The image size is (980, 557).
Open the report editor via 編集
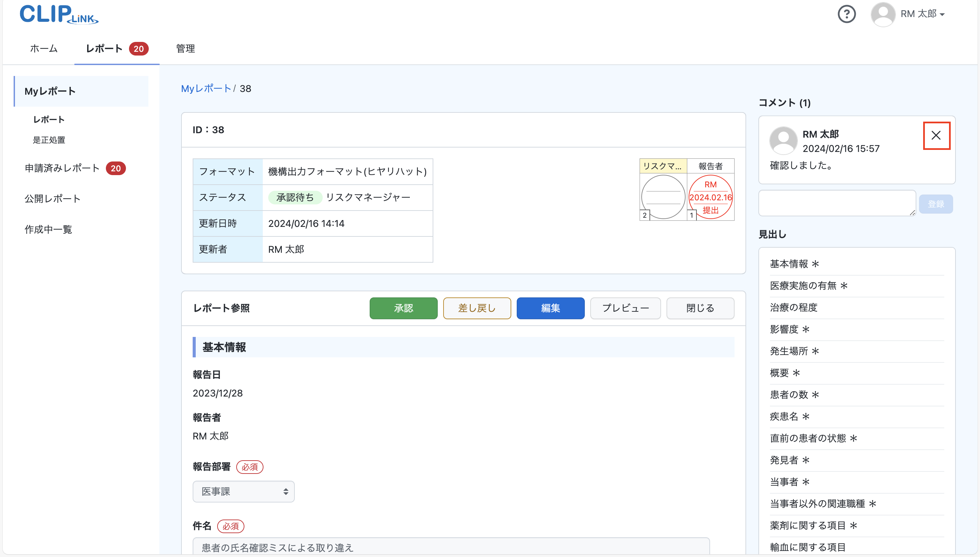pyautogui.click(x=550, y=308)
